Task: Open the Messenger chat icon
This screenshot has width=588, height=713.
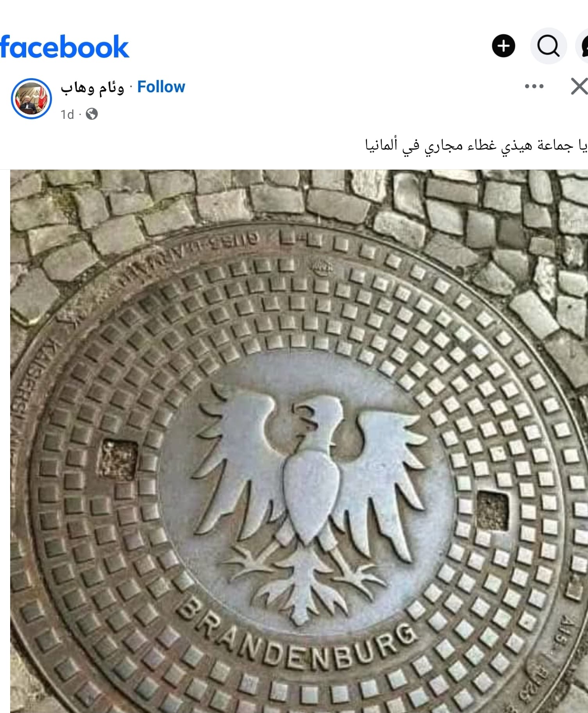Action: (583, 46)
